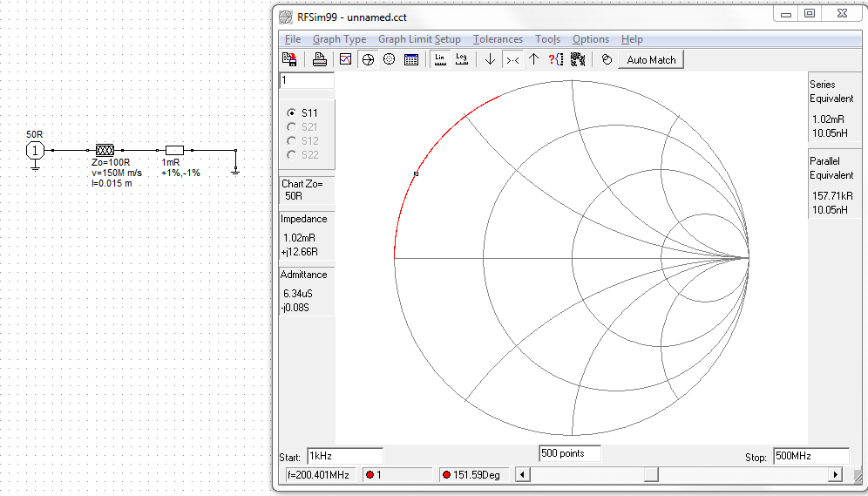Screen dimensions: 868x496
Task: Click the save/copy data toolbar icon
Action: (x=289, y=59)
